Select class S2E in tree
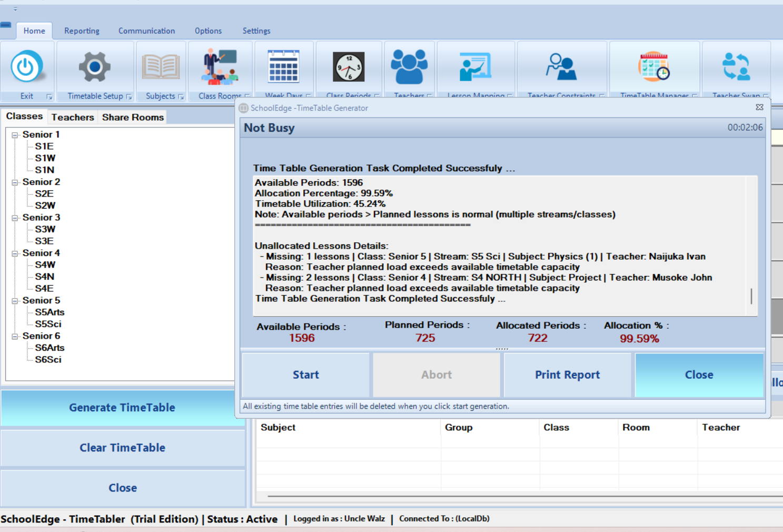Screen dimensions: 783x532 (x=44, y=194)
